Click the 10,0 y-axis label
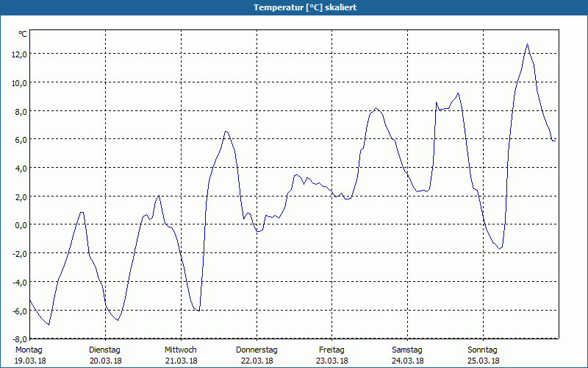Viewport: 588px width, 368px height. pyautogui.click(x=19, y=83)
